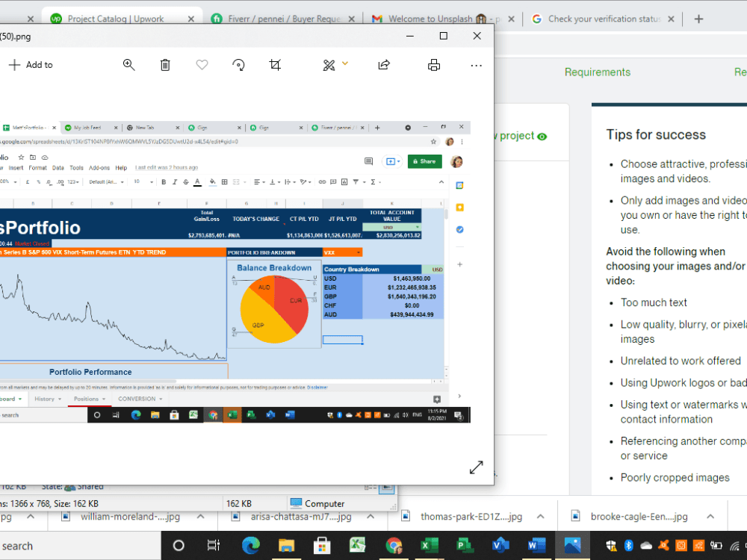Open Microsoft Word from taskbar
This screenshot has height=560, width=747.
(536, 545)
